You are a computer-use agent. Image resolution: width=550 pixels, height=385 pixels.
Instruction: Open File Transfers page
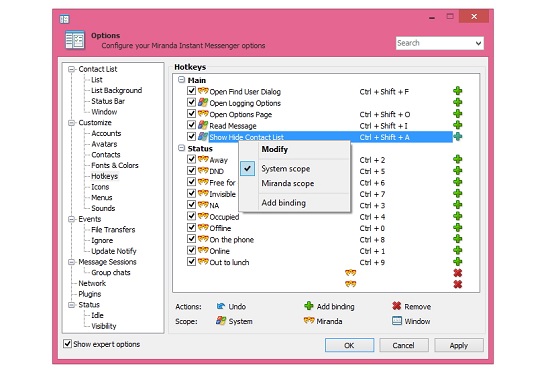[113, 230]
